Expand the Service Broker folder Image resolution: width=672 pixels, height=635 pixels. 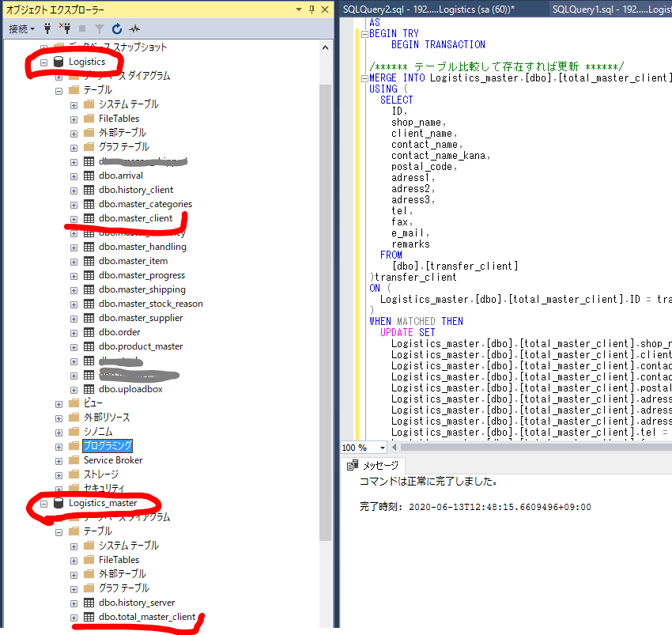(59, 461)
